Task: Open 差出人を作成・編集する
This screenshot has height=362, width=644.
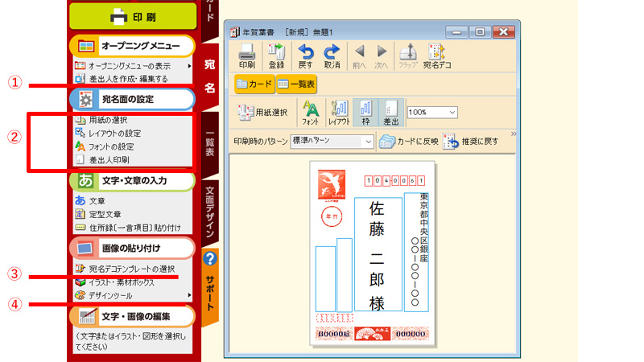Action: tap(128, 79)
